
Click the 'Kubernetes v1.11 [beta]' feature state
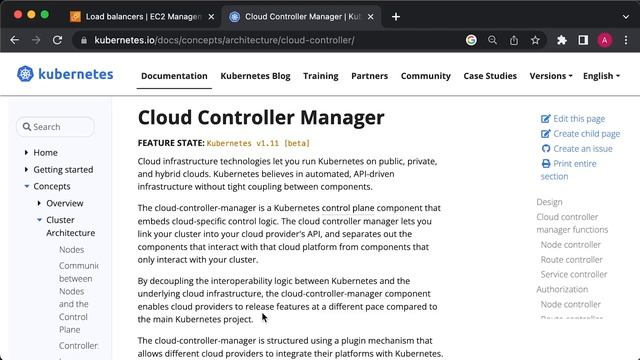point(258,143)
